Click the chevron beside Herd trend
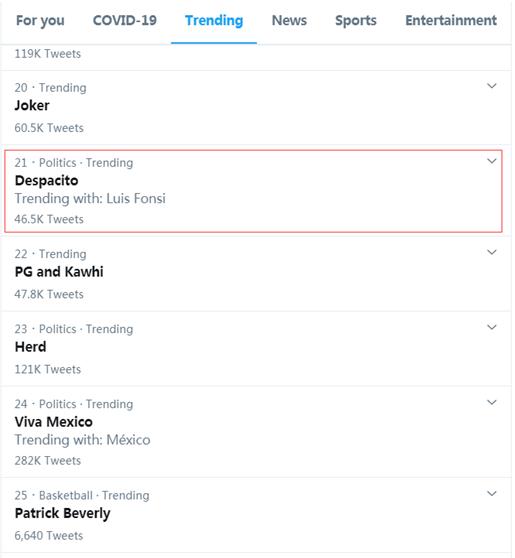Screen dimensions: 515x558 tap(491, 327)
